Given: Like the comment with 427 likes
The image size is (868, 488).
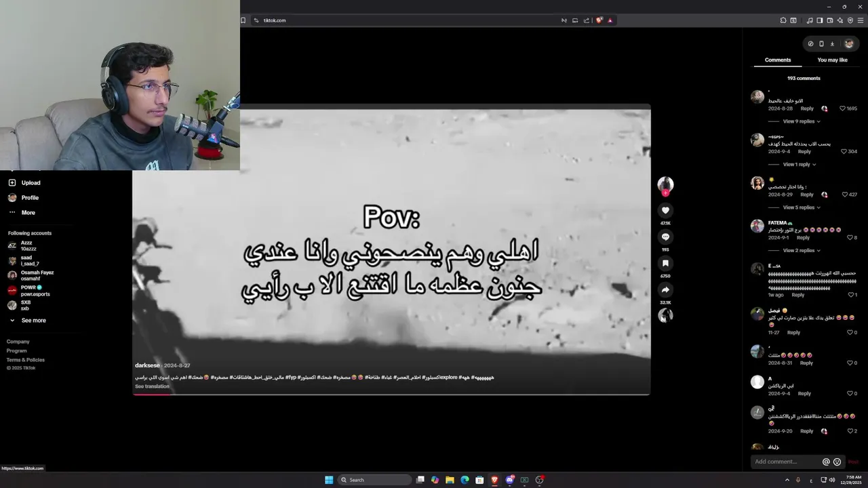Looking at the screenshot, I should tap(844, 195).
